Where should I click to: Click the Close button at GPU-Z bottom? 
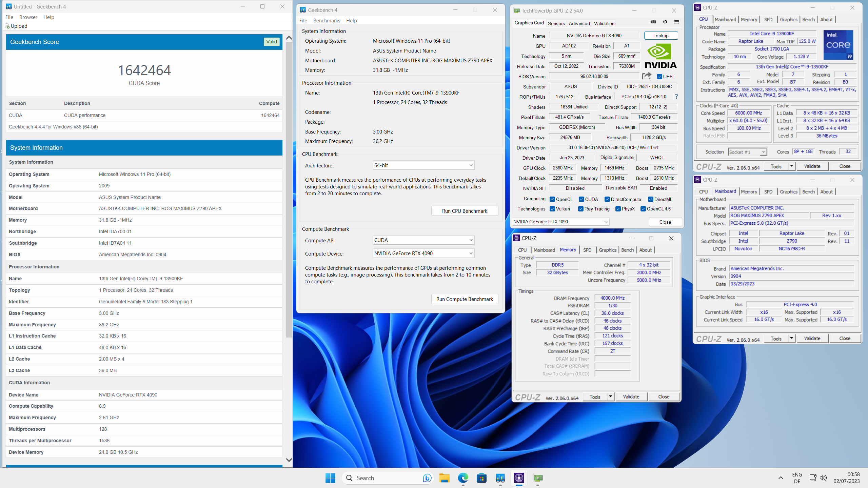point(665,222)
